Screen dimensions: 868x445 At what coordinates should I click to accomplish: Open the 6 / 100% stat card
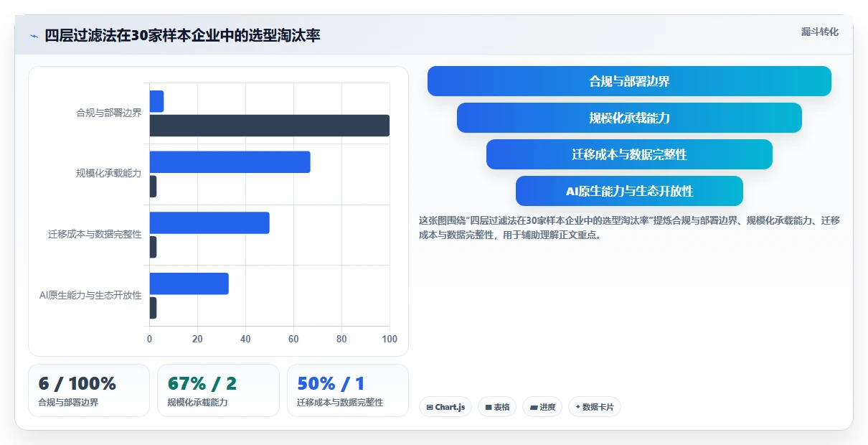point(89,390)
